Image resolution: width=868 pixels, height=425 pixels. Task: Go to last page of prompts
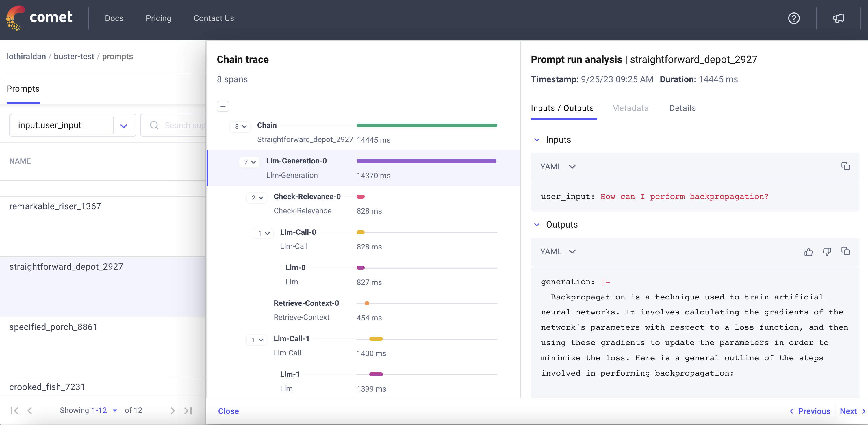(x=188, y=411)
